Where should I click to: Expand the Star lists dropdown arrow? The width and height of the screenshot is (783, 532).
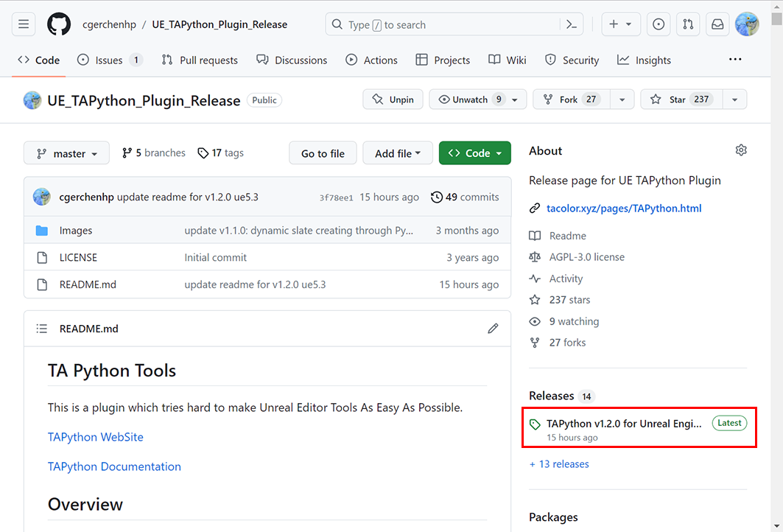pyautogui.click(x=734, y=99)
